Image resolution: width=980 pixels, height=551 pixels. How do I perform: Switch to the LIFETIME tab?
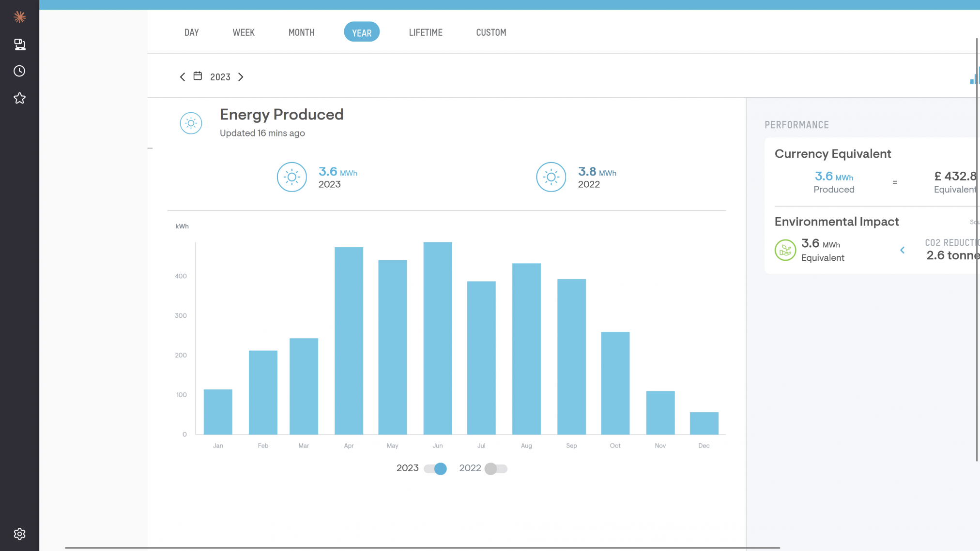tap(425, 32)
